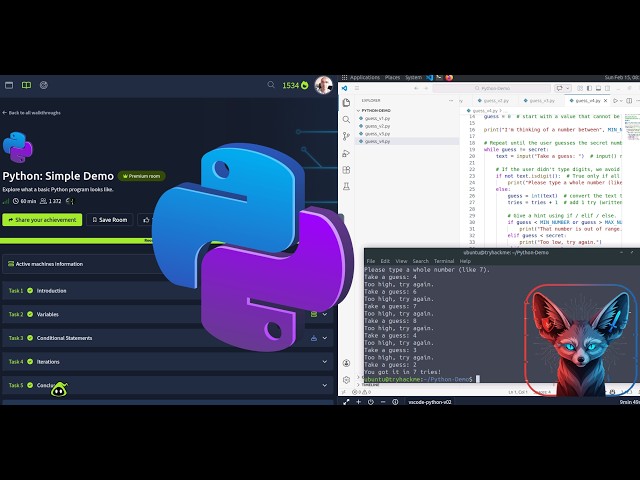This screenshot has width=640, height=480.
Task: Open the Testing flask icon in VS Code
Action: [x=346, y=187]
